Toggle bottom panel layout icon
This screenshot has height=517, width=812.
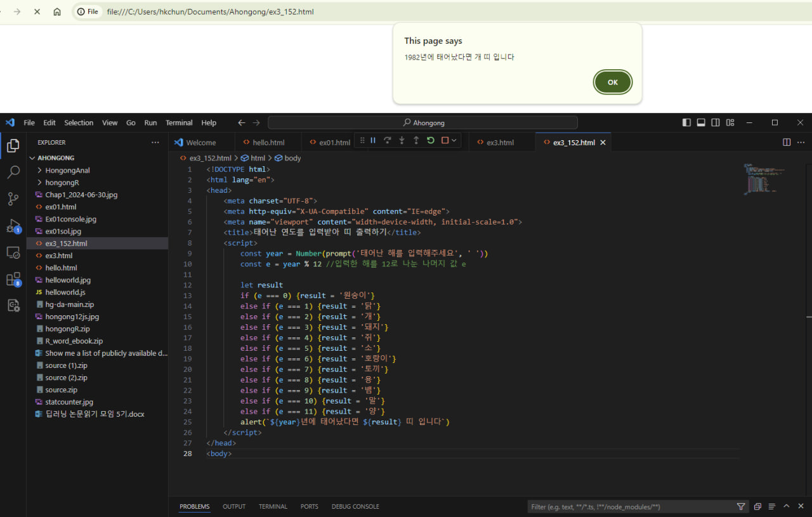pyautogui.click(x=701, y=122)
